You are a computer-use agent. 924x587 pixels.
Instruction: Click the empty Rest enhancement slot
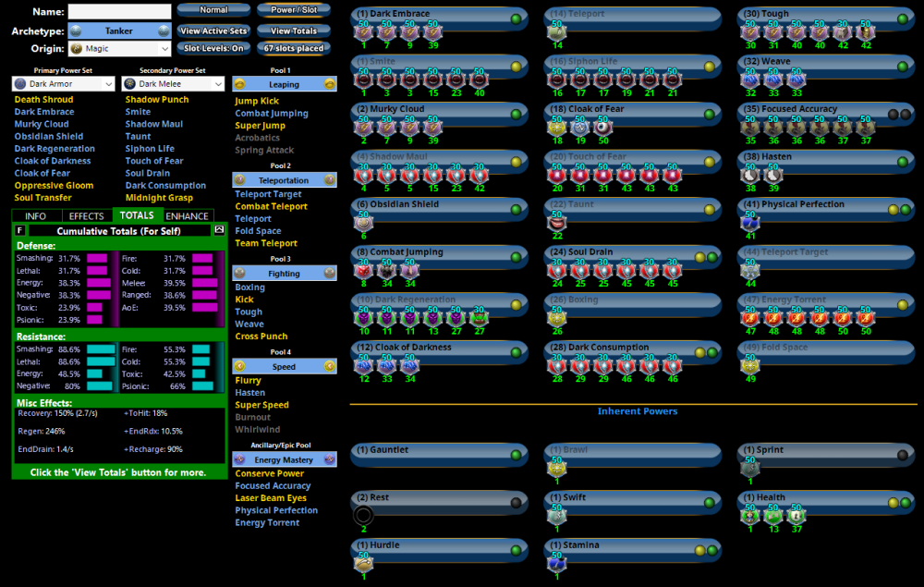364,516
